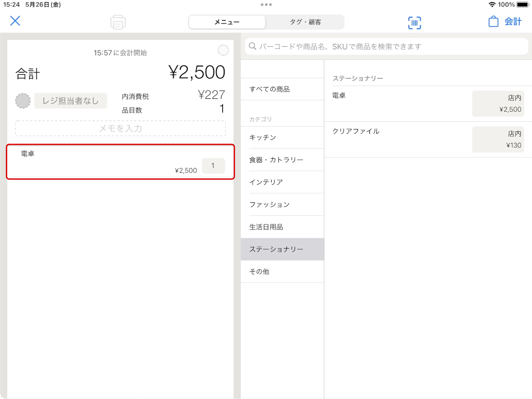
Task: Click the メモを入力 memo field
Action: pyautogui.click(x=120, y=128)
